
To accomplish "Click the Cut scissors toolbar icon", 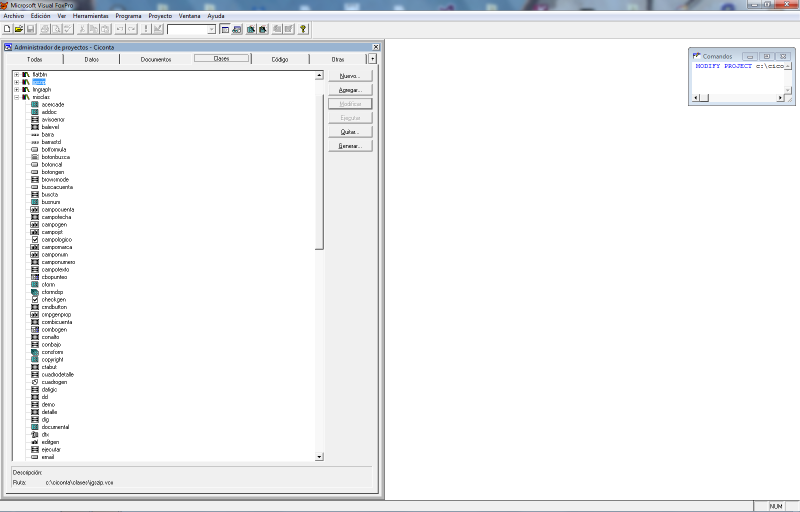I will click(82, 29).
